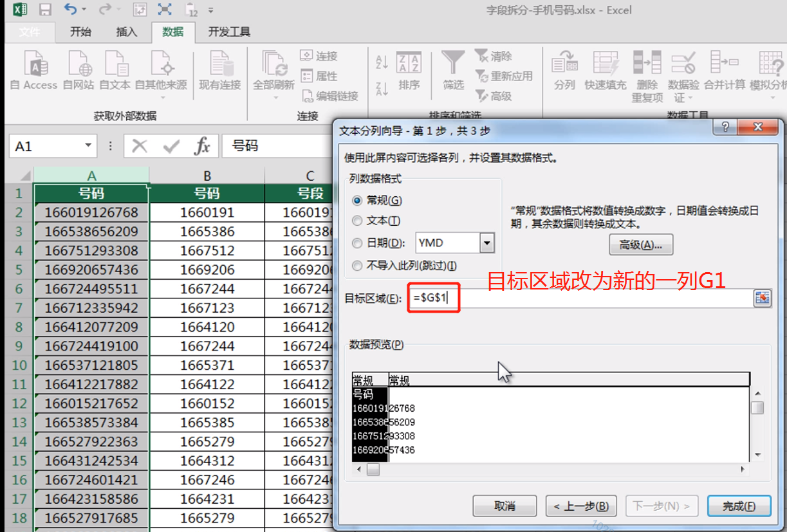Click the data preview vertical scrollbar thumb
This screenshot has height=532, width=787.
(758, 408)
